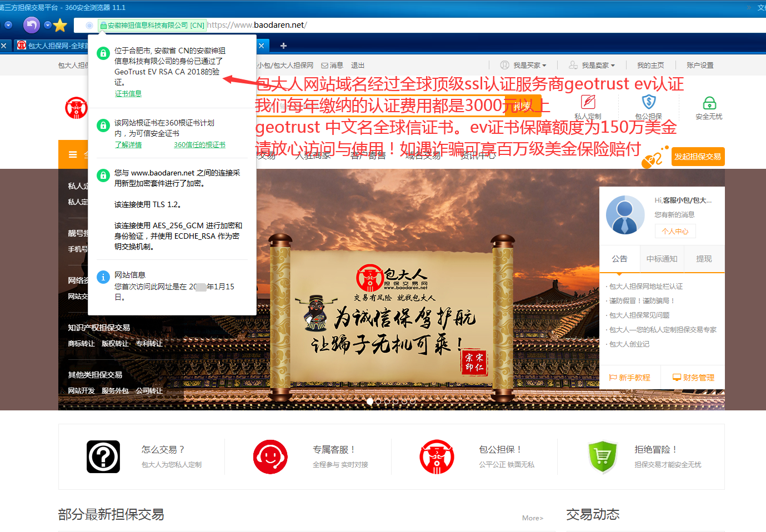
Task: Open announcement 包大人创业记
Action: [629, 344]
